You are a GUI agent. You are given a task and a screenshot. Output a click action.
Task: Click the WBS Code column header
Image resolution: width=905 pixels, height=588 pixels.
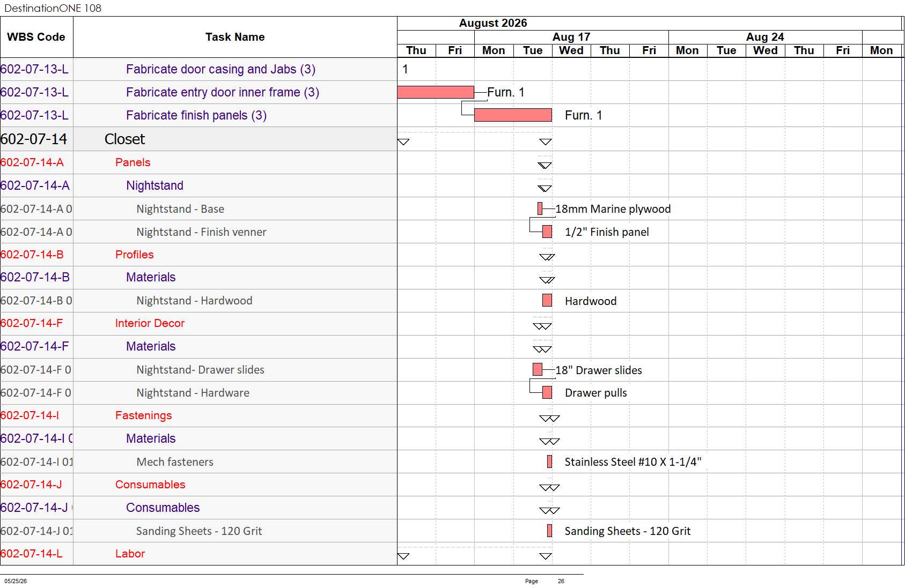(36, 37)
